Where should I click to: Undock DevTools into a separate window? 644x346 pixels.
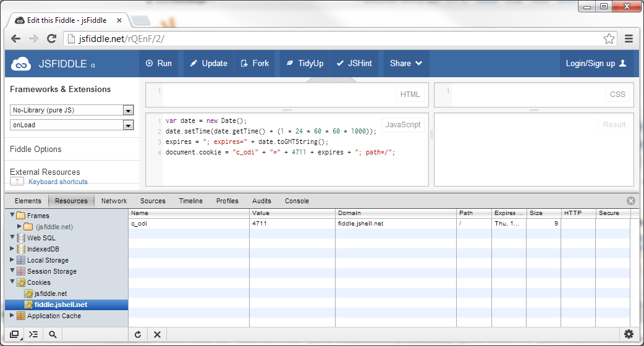[14, 334]
